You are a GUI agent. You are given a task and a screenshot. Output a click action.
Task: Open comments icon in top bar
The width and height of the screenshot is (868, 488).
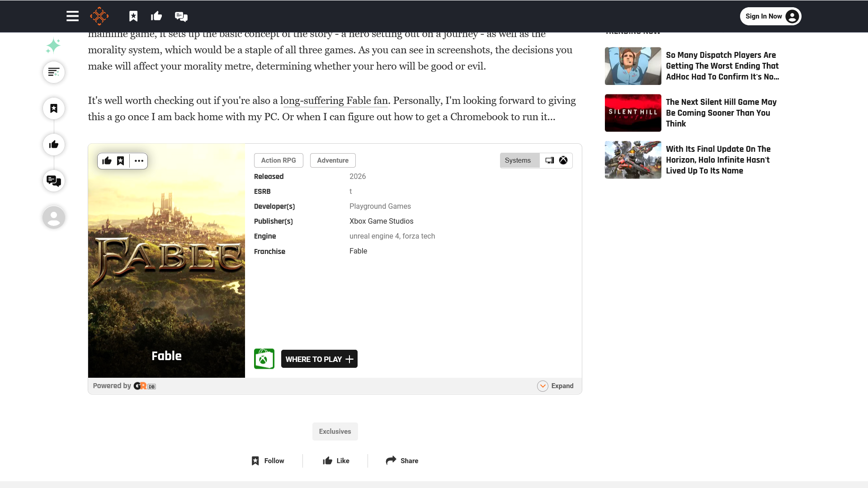tap(181, 16)
